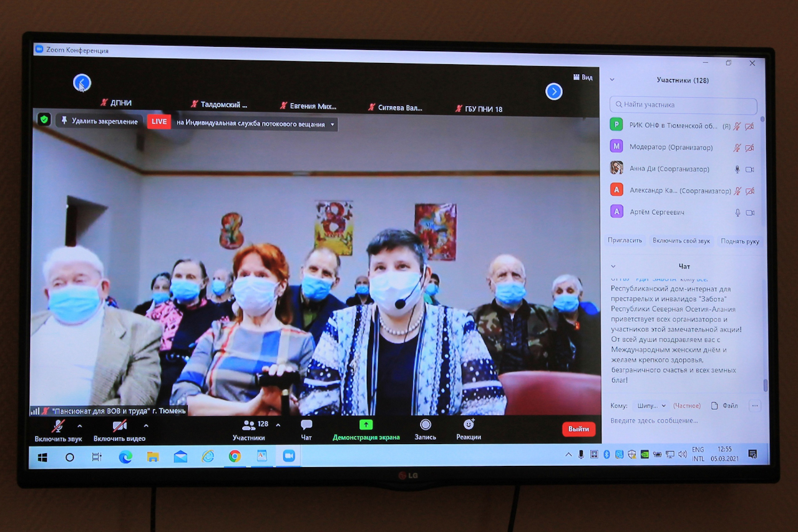Click the Bluetooth icon in system tray

[606, 455]
